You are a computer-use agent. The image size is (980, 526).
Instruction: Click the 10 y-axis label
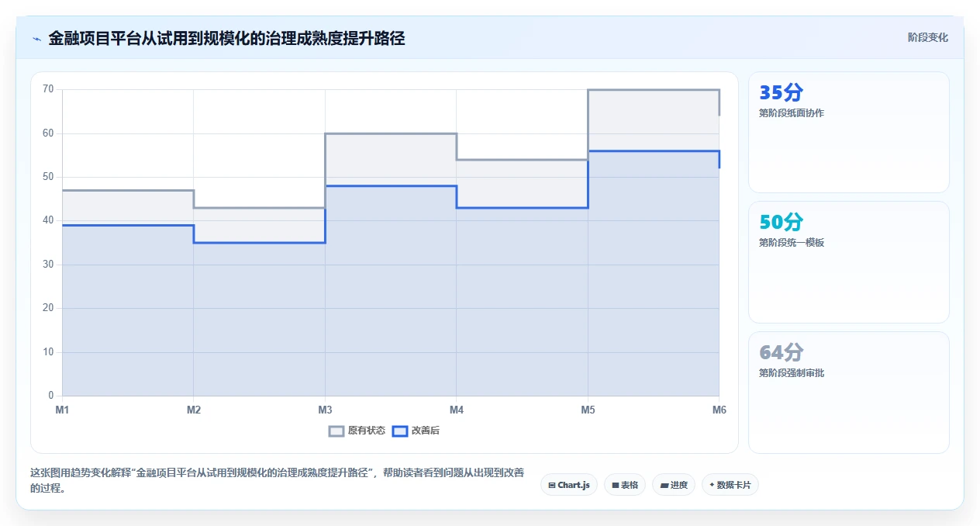[48, 352]
